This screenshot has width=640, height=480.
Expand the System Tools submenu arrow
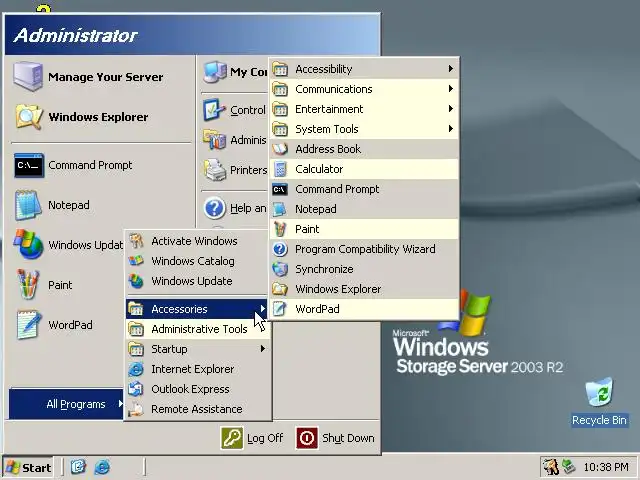(451, 129)
